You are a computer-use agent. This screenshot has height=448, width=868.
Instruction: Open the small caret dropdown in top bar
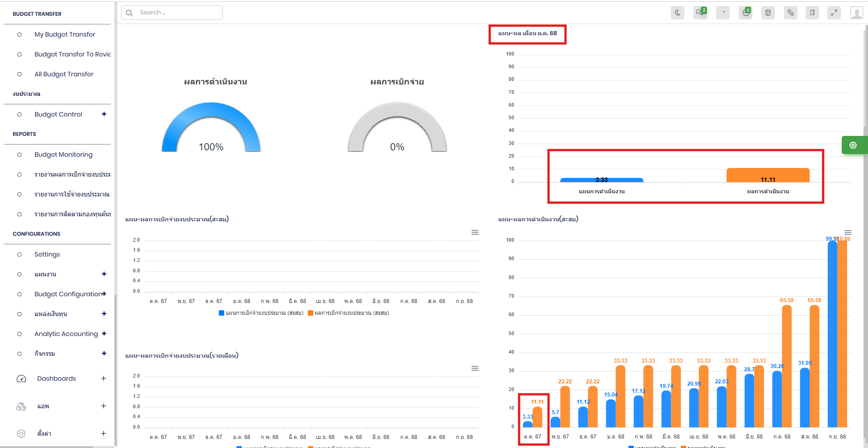coord(723,13)
